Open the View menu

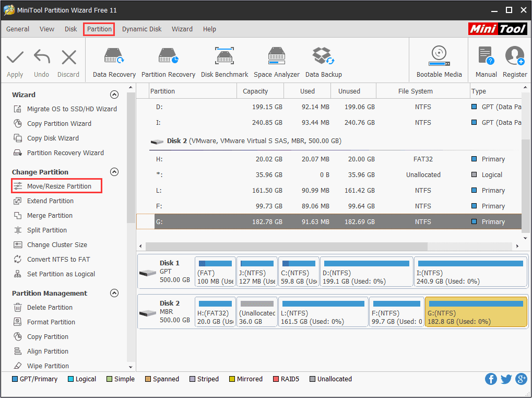click(47, 29)
